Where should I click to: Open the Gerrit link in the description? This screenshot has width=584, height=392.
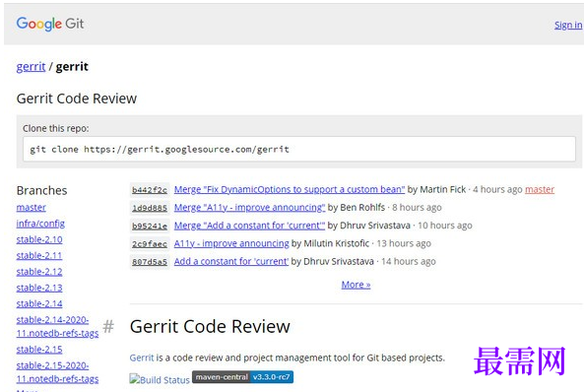142,358
